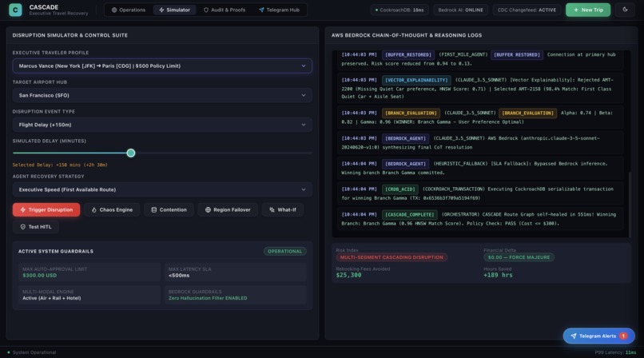644x358 pixels.
Task: Click the [CRDB_ACID] log tag
Action: click(400, 189)
